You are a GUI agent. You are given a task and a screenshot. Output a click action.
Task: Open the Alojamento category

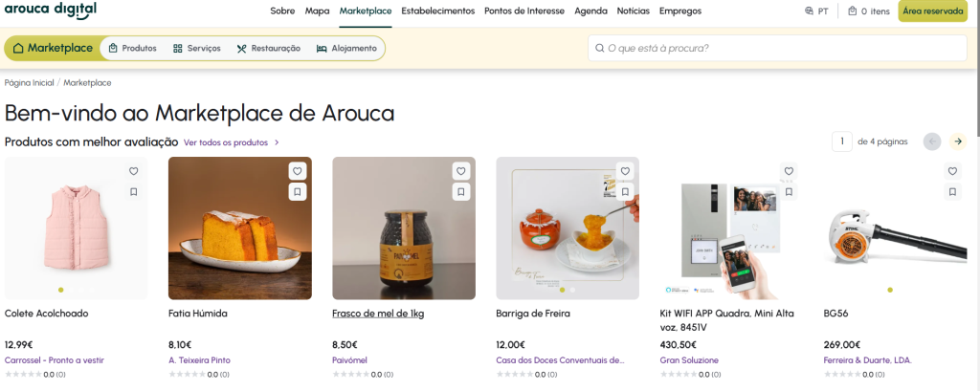tap(346, 48)
